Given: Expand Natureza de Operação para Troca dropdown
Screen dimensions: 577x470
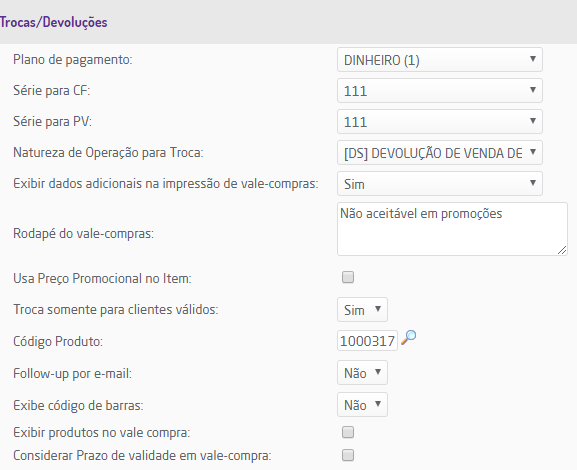Looking at the screenshot, I should [440, 152].
